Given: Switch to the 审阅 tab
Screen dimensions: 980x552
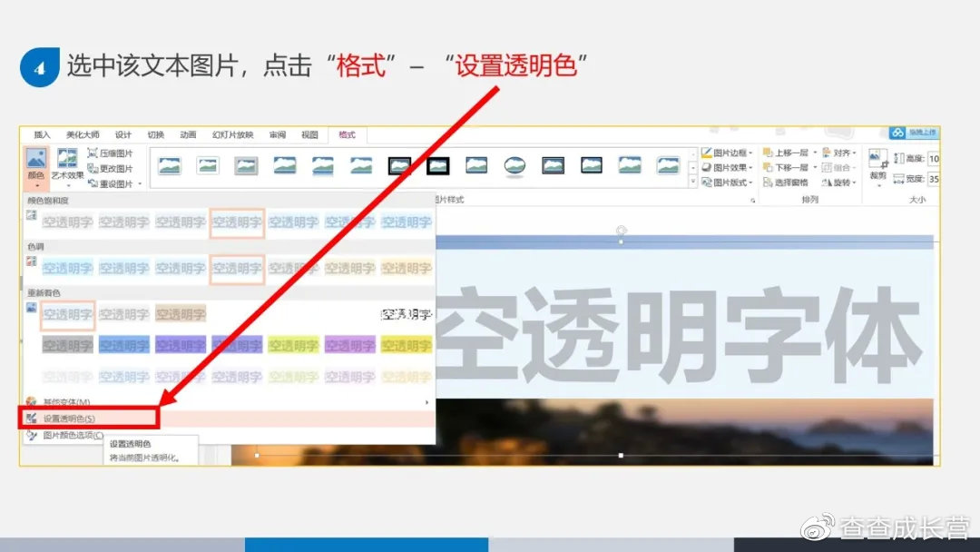Looking at the screenshot, I should [x=278, y=134].
